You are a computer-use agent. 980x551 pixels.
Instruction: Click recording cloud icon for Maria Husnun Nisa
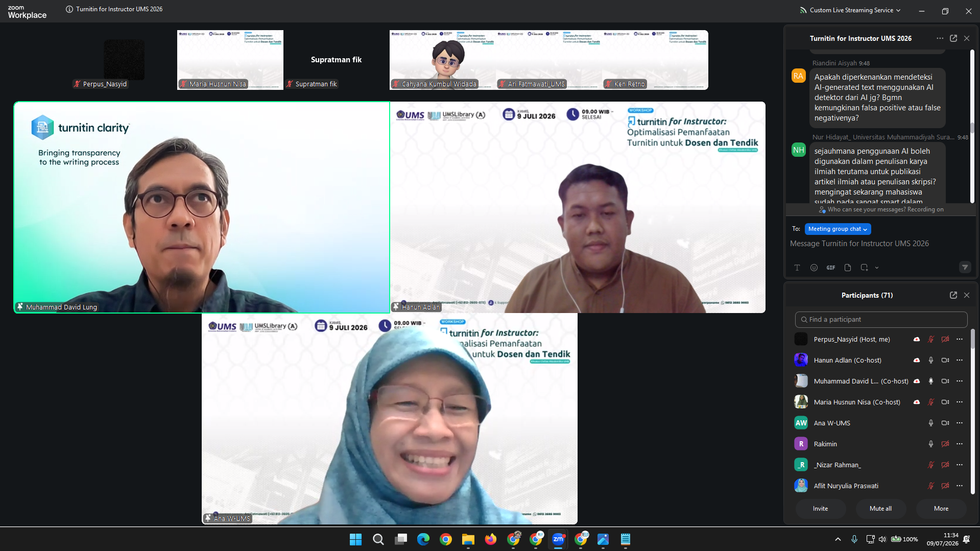(x=917, y=402)
